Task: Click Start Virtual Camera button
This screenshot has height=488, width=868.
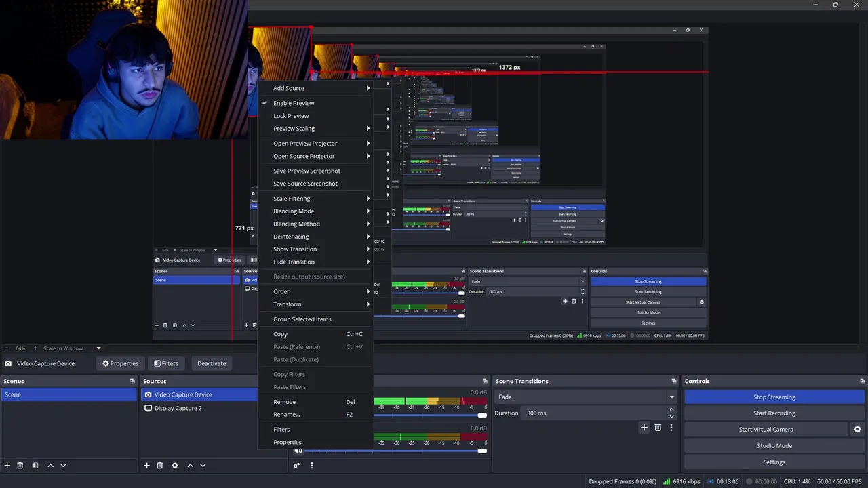Action: tap(766, 430)
